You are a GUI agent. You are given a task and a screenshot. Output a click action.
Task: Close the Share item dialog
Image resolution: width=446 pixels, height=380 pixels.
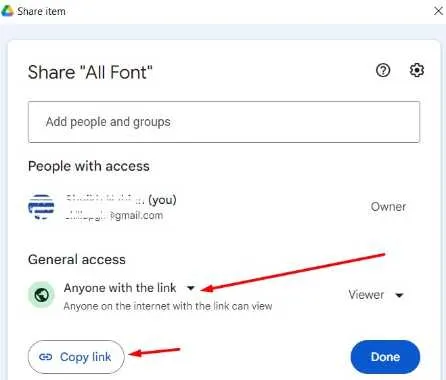tap(438, 11)
